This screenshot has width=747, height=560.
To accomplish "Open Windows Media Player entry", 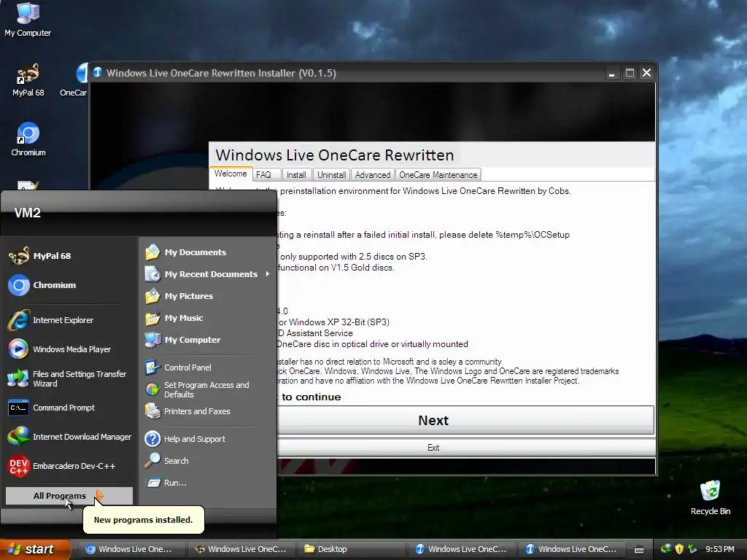I will tap(69, 349).
